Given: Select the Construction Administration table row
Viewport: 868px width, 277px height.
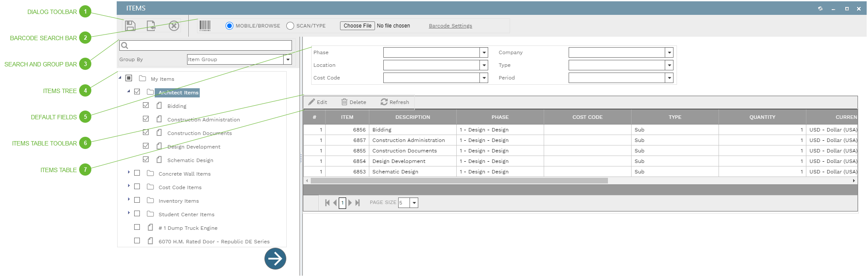Looking at the screenshot, I should 580,140.
